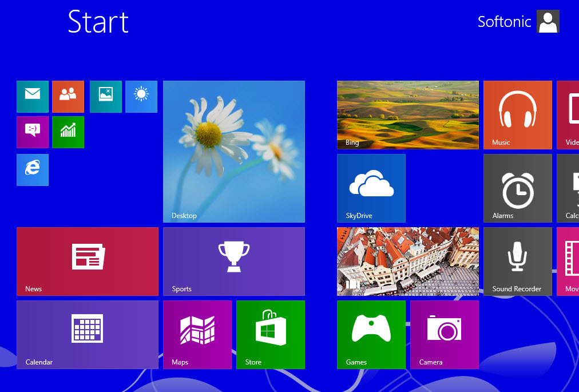This screenshot has height=392, width=579.
Task: Open the People tile
Action: pos(68,97)
